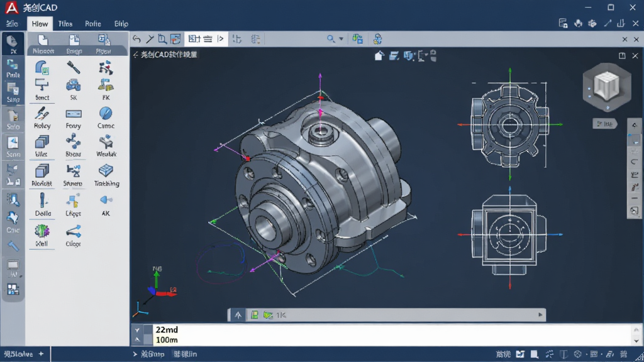
Task: Select the stacked boxes Ulies tool
Action: coord(42,142)
